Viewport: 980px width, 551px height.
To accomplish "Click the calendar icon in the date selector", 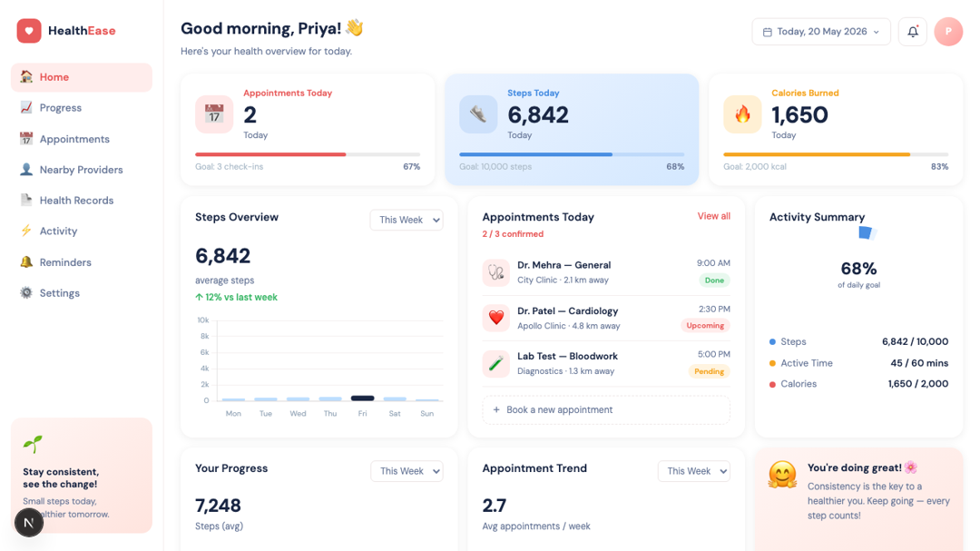I will (768, 32).
